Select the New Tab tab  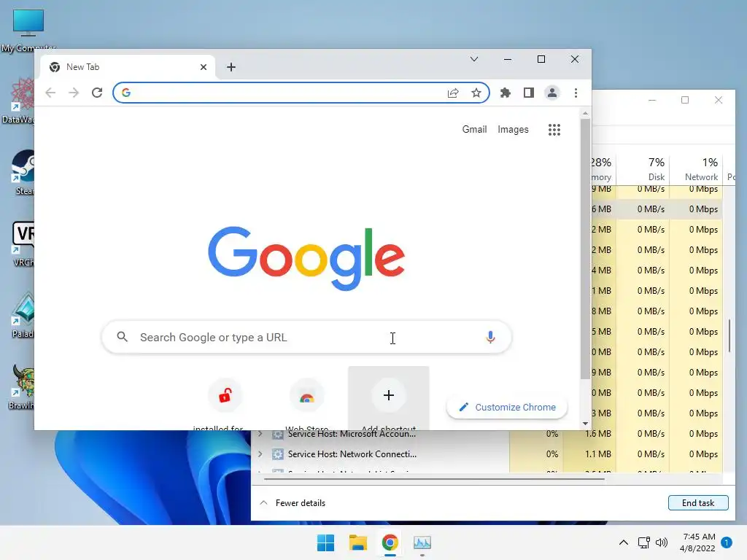[x=128, y=67]
